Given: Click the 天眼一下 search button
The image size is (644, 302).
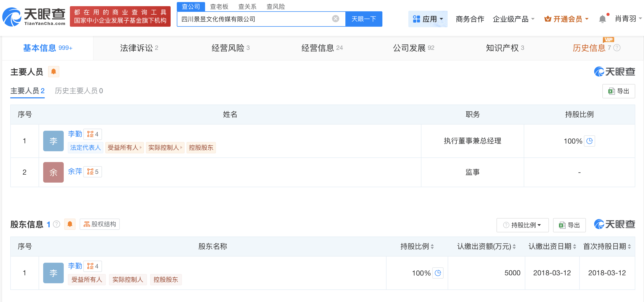Looking at the screenshot, I should click(x=364, y=19).
